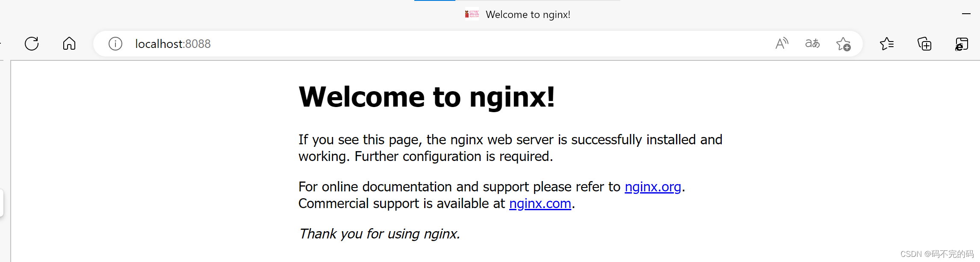This screenshot has height=262, width=980.
Task: Select the Welcome to nginx! tab
Action: (x=517, y=15)
